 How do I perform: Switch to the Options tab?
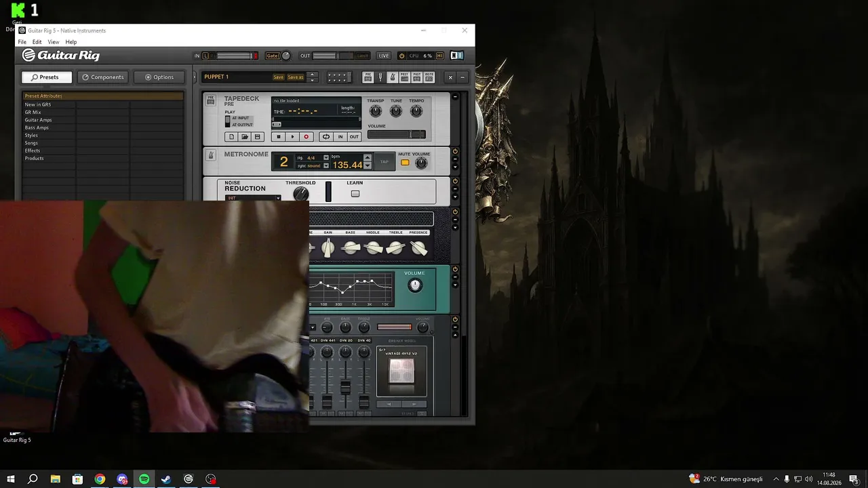(159, 77)
